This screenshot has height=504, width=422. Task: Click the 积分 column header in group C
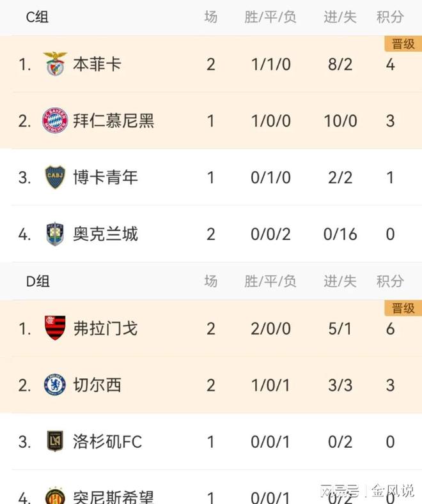tap(390, 17)
